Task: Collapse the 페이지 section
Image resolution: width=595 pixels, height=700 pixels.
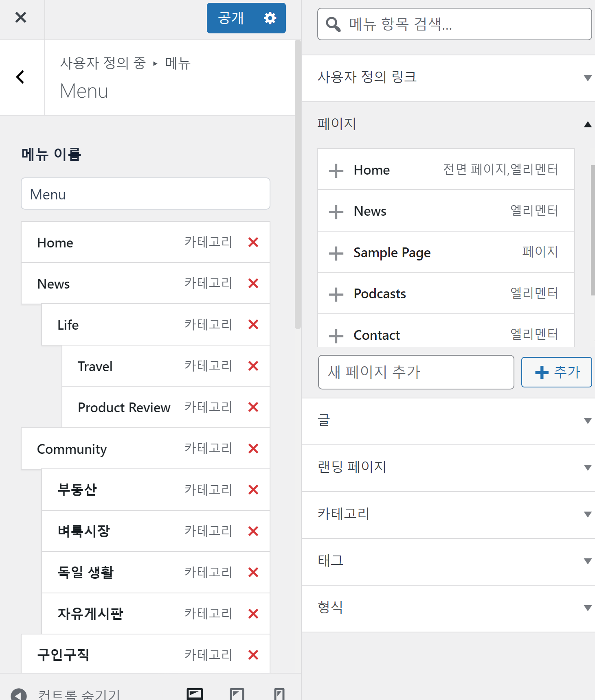Action: pyautogui.click(x=448, y=124)
